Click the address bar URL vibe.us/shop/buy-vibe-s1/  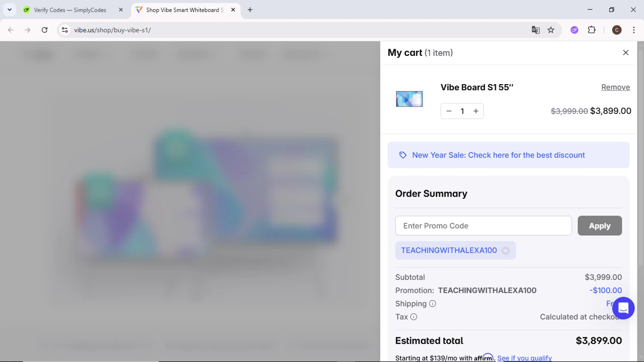[112, 30]
